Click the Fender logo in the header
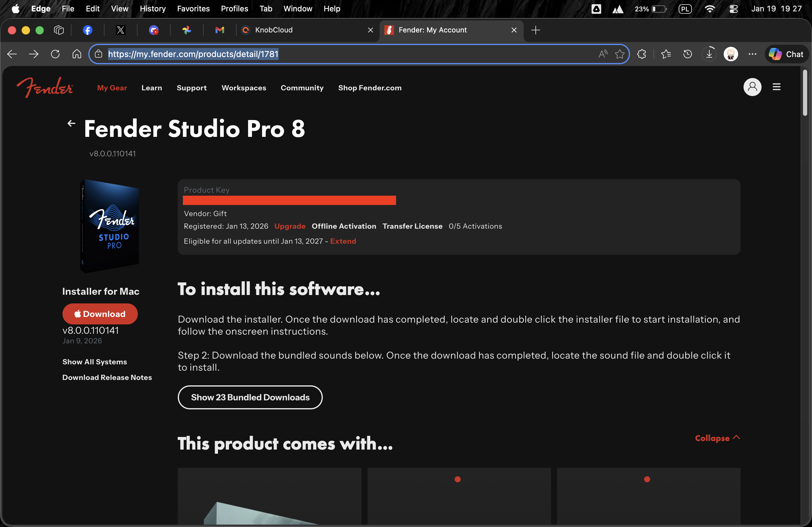Viewport: 812px width, 527px height. point(45,88)
